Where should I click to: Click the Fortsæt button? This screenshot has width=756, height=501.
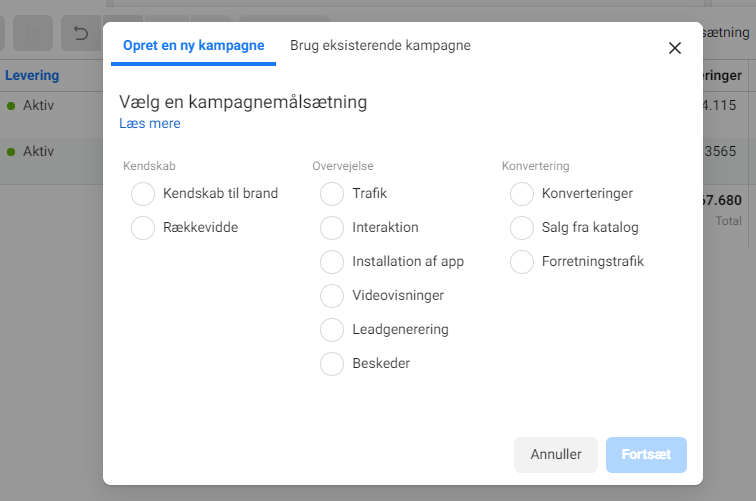pos(646,455)
